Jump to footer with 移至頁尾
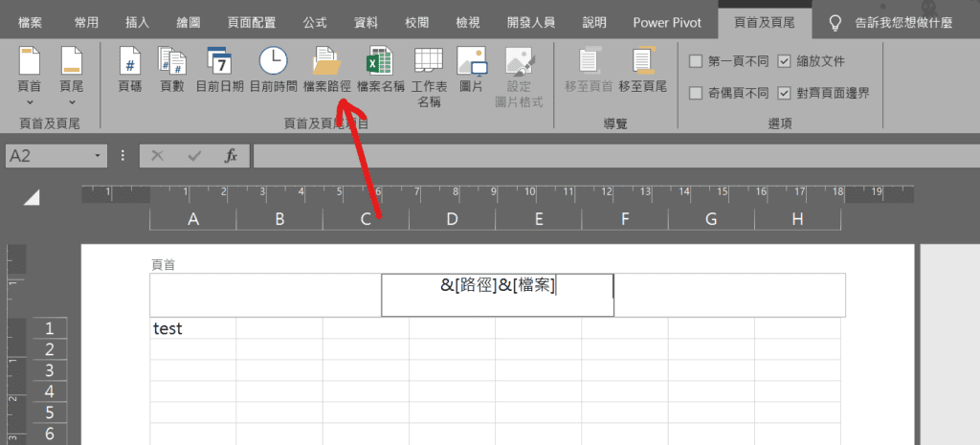Screen dimensions: 980x445 (642, 70)
